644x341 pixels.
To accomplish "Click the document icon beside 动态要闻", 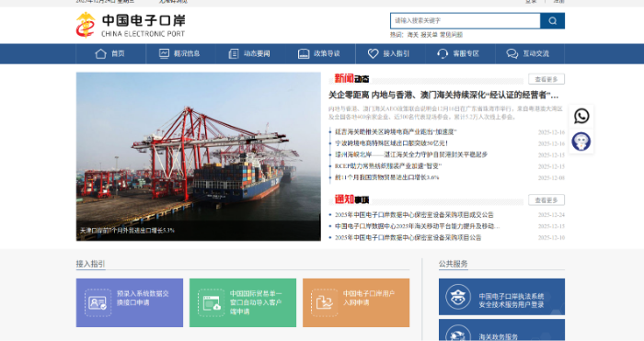I will pyautogui.click(x=234, y=53).
